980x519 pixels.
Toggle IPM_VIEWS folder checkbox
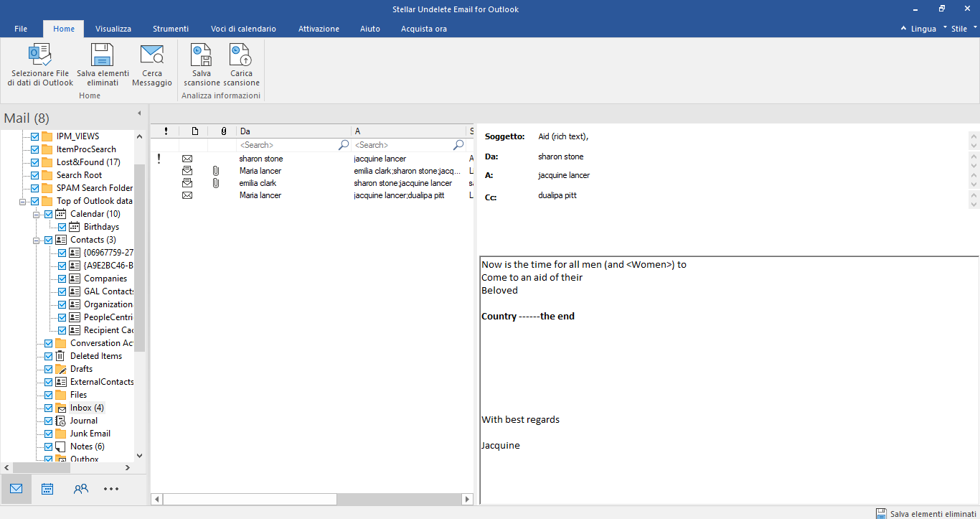click(34, 136)
